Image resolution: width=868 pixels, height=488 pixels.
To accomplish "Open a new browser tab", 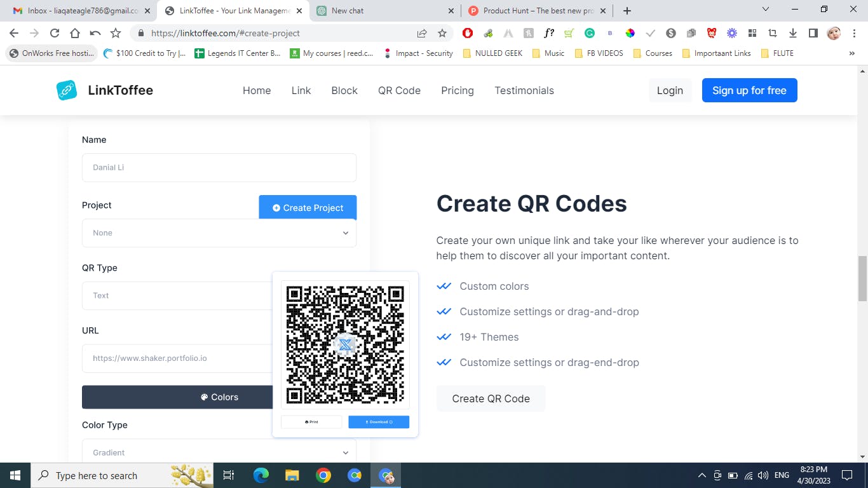I will coord(627,11).
